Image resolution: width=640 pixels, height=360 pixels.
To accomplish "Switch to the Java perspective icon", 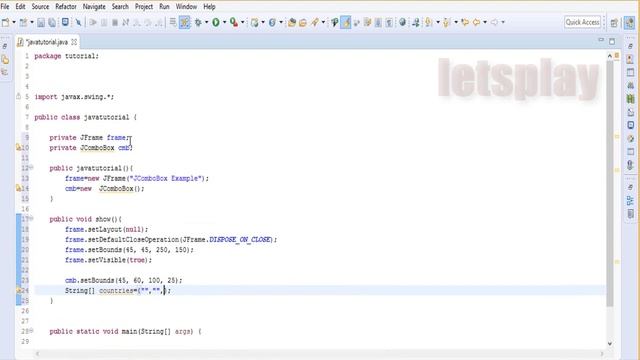I will pyautogui.click(x=630, y=23).
